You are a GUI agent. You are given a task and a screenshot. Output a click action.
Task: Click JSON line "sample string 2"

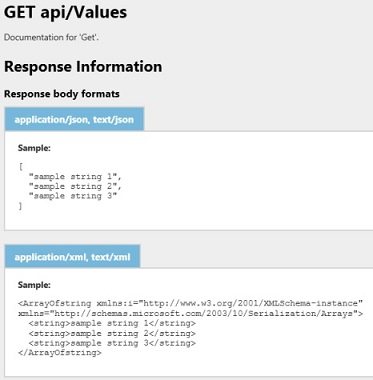[75, 186]
